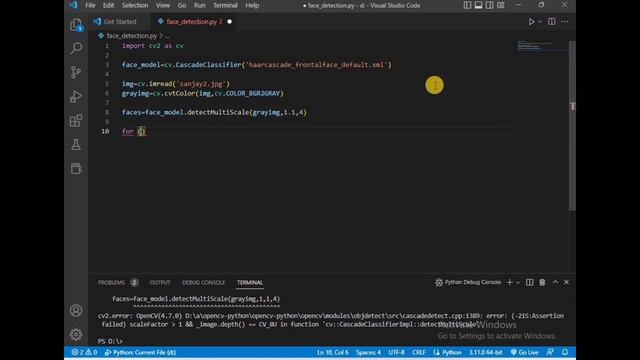Screen dimensions: 640x360
Task: Close the terminal panel
Action: 567,282
